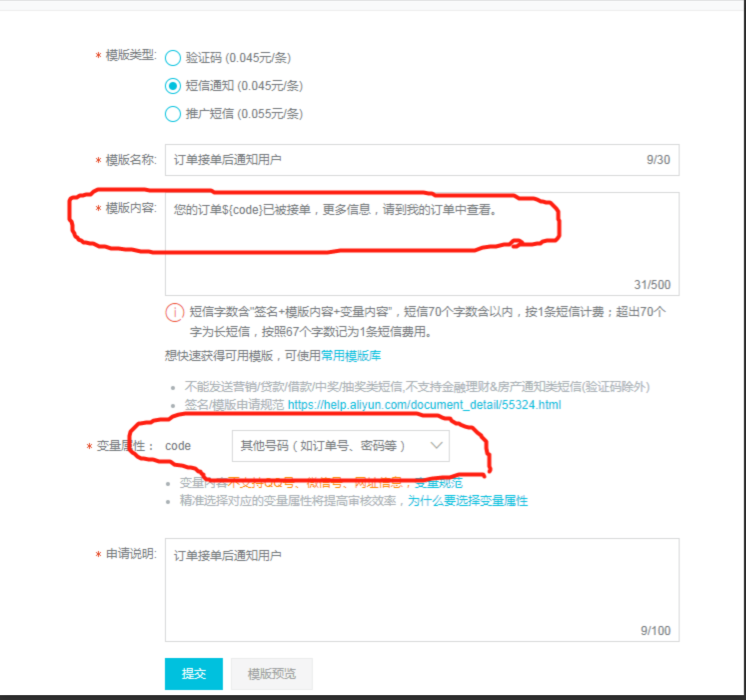Image resolution: width=746 pixels, height=700 pixels.
Task: Open the 变量属性 dropdown for code
Action: [339, 445]
